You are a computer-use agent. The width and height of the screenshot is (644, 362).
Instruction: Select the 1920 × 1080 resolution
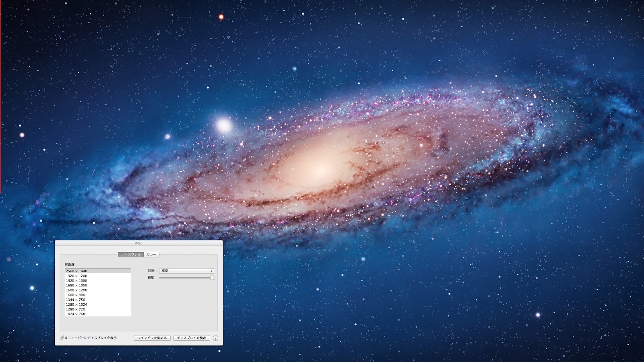[98, 281]
